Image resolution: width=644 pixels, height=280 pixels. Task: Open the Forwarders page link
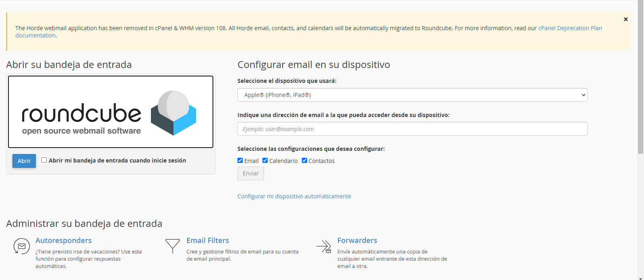click(357, 240)
